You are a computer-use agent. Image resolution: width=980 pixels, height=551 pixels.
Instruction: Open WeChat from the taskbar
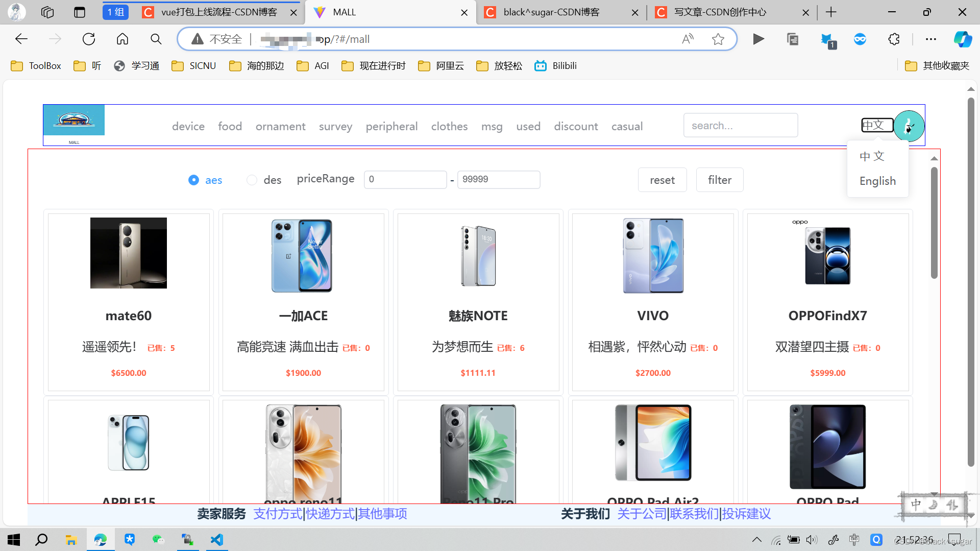coord(159,540)
